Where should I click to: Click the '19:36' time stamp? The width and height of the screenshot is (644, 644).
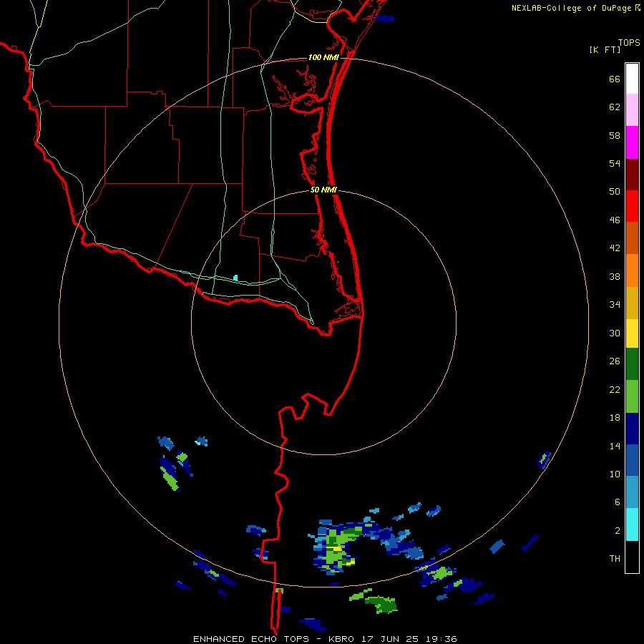pos(440,639)
